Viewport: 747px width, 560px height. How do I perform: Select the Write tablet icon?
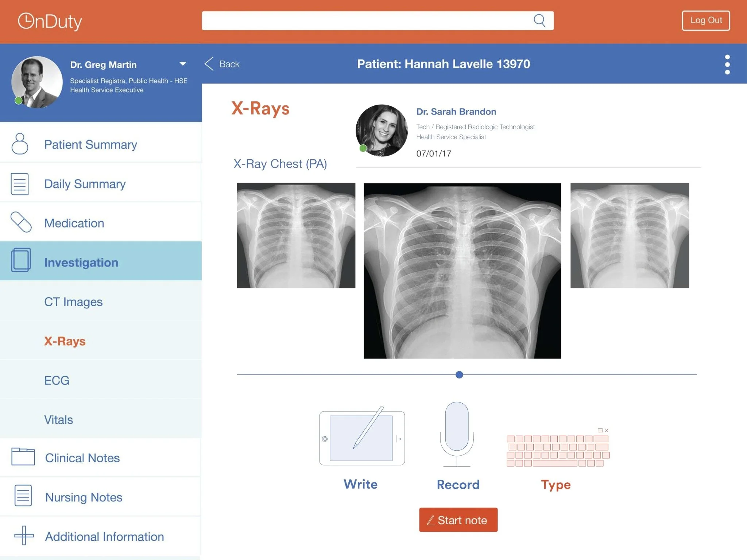pyautogui.click(x=362, y=437)
